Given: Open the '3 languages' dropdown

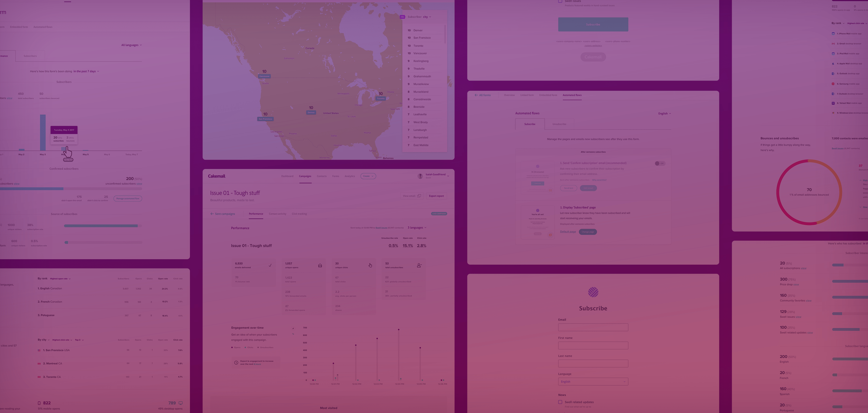Looking at the screenshot, I should pos(417,228).
